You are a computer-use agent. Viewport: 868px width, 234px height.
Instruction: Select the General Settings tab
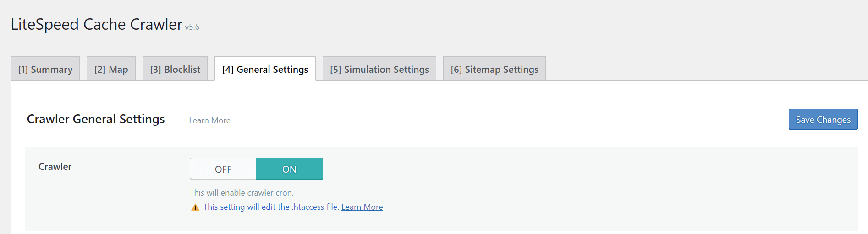(x=265, y=69)
